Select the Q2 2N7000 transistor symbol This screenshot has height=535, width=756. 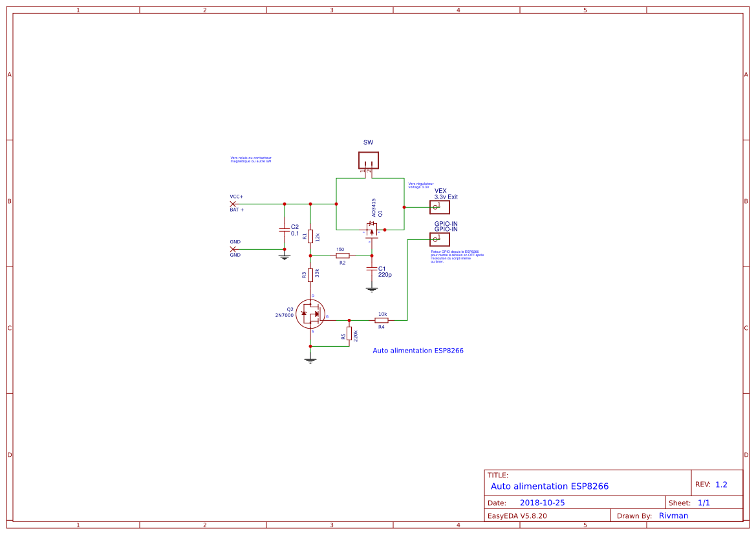(x=309, y=312)
